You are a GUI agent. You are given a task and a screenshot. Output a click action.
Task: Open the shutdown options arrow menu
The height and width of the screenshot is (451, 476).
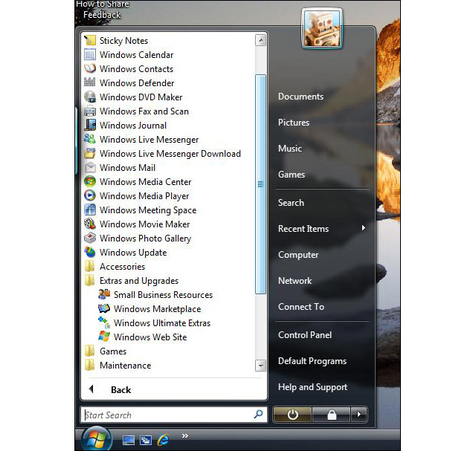359,415
